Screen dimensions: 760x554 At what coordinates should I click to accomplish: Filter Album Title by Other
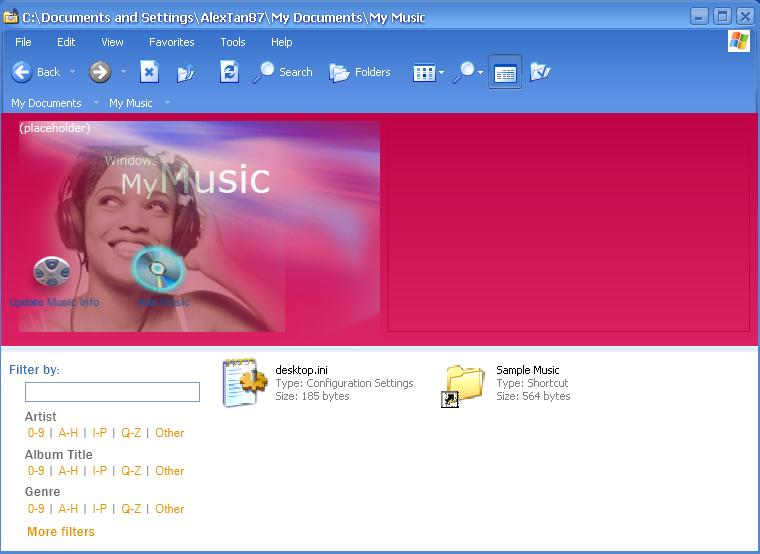[x=170, y=471]
